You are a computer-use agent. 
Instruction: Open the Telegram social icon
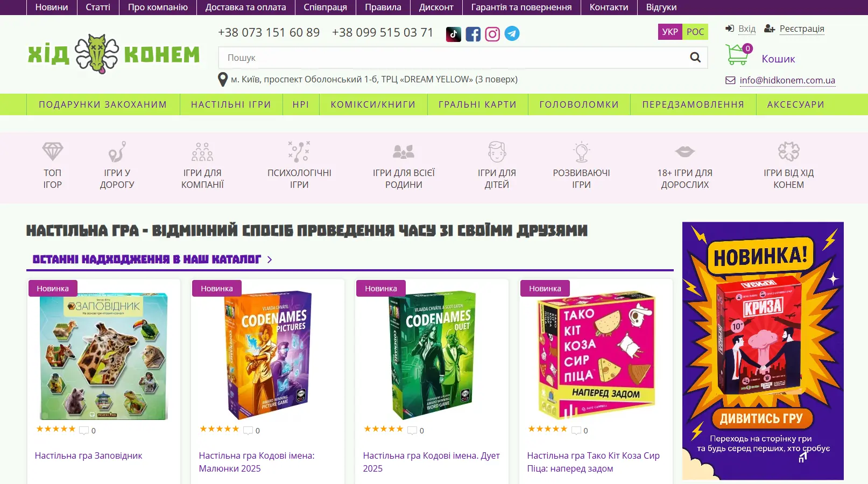[512, 34]
